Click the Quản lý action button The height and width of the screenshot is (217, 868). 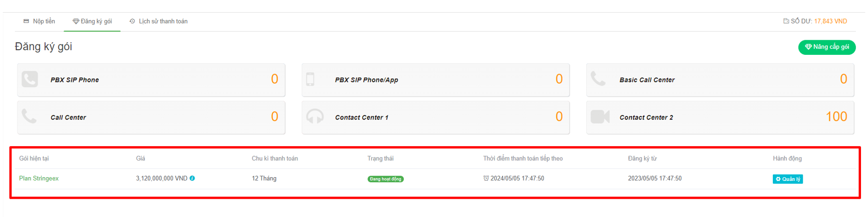pos(787,179)
